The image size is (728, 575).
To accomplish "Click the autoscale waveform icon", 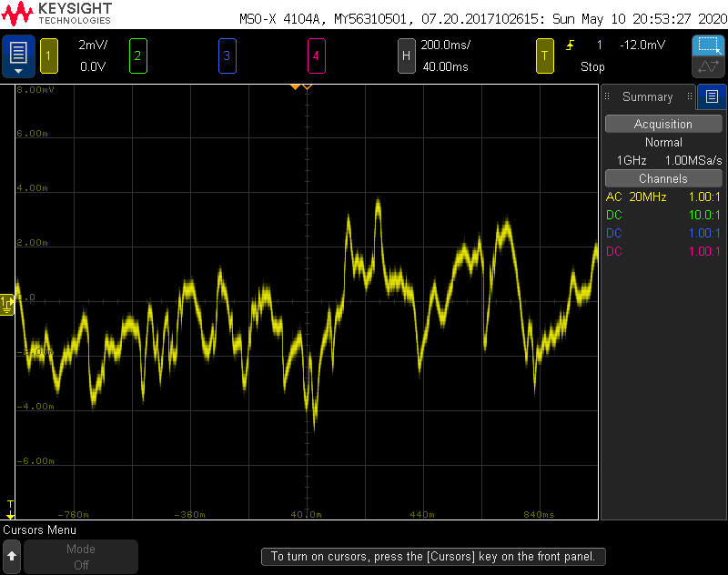I will coord(708,66).
